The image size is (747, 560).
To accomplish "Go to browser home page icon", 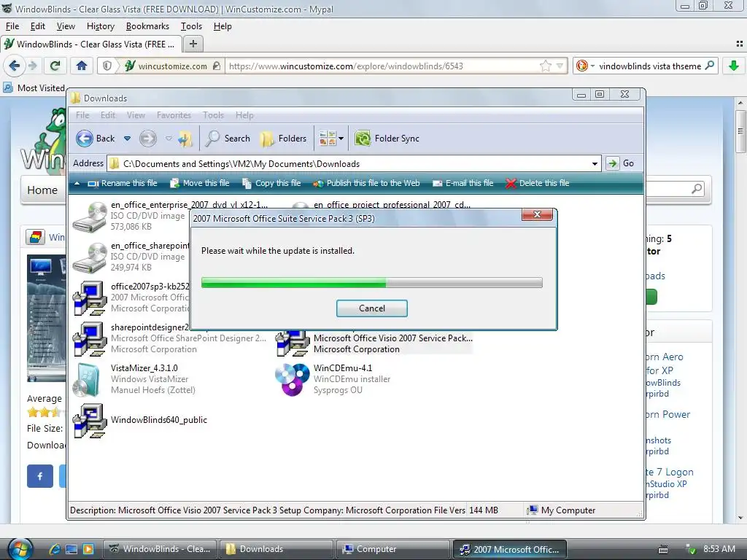I will [x=82, y=66].
